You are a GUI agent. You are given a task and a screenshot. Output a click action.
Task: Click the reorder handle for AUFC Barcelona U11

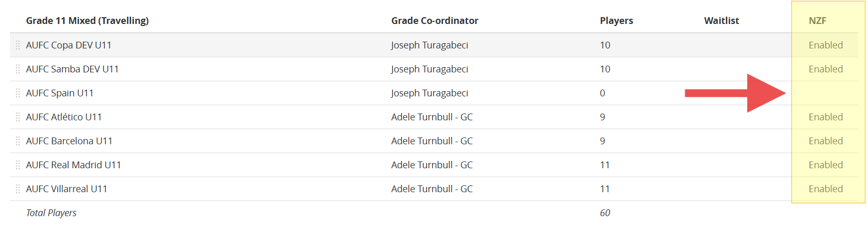pos(18,141)
